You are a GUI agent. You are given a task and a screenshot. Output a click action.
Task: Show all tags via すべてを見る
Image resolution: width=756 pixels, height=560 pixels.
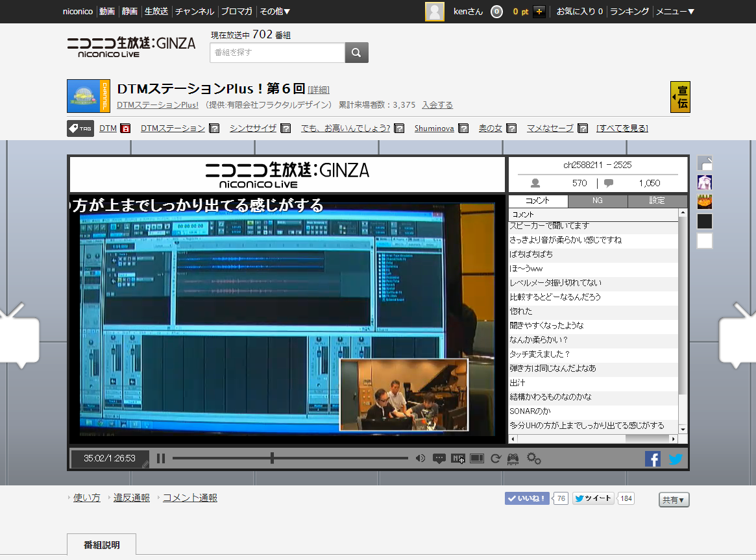click(x=622, y=128)
